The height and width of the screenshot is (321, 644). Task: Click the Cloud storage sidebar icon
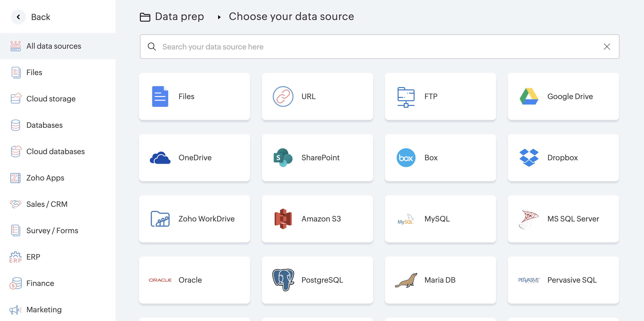(x=16, y=99)
